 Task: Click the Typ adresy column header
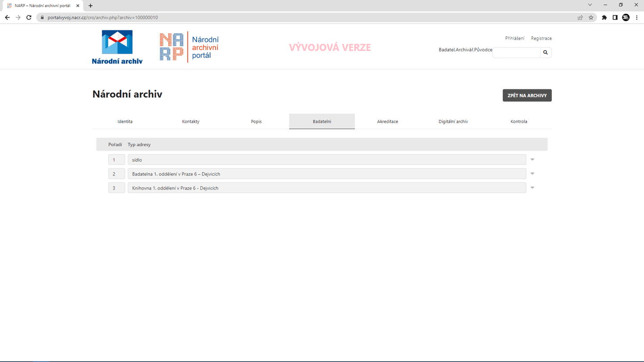[x=139, y=144]
